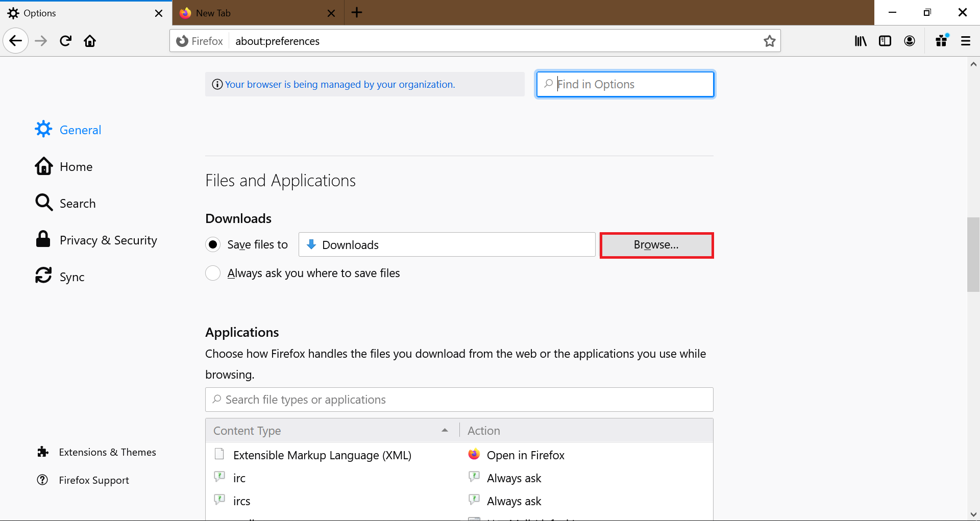Screen dimensions: 980x521
Task: Click the What's New gift icon
Action: (942, 41)
